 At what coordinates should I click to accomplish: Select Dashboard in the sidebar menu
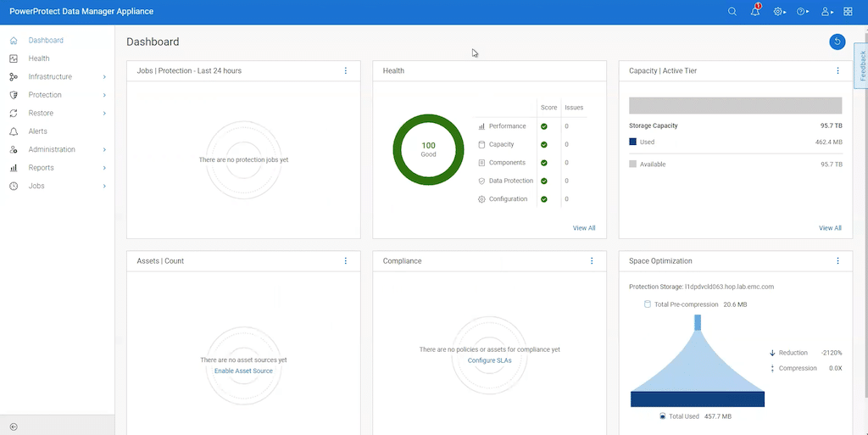pos(46,41)
